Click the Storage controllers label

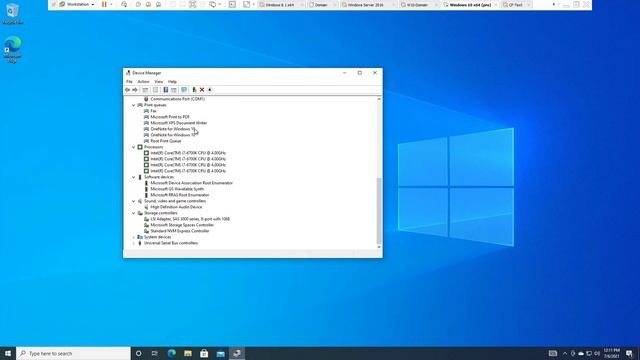pyautogui.click(x=160, y=213)
